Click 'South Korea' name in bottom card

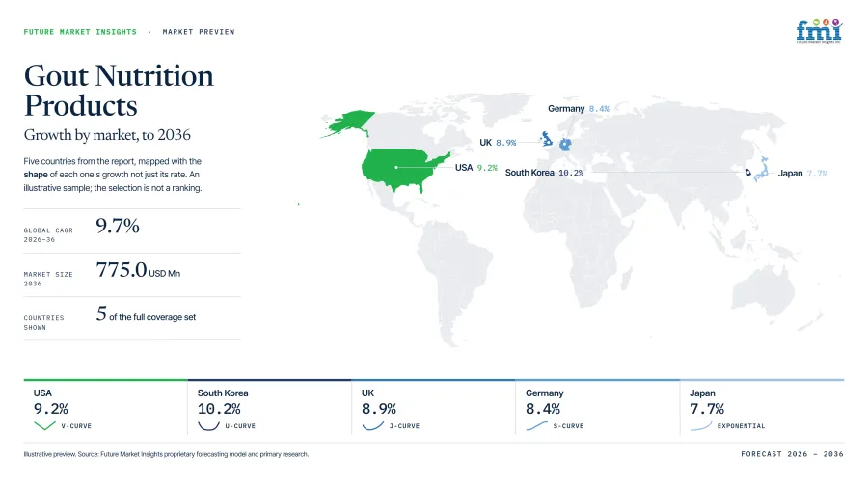click(x=223, y=393)
